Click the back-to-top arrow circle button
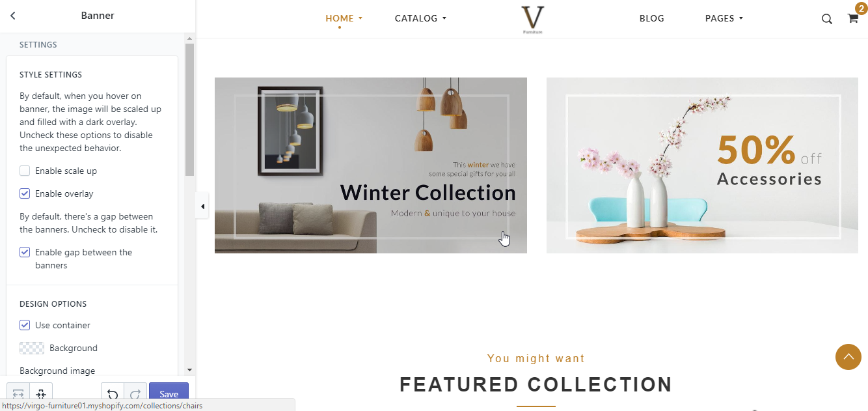This screenshot has height=411, width=868. pos(848,357)
